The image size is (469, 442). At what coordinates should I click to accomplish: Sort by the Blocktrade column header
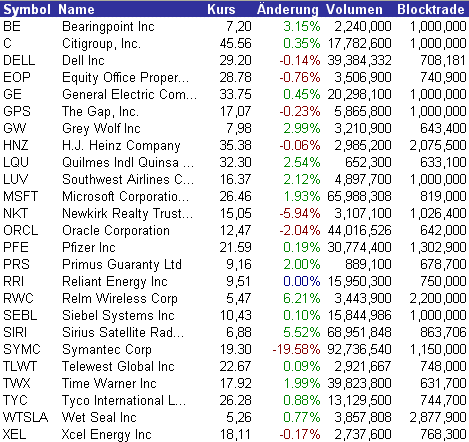click(431, 9)
